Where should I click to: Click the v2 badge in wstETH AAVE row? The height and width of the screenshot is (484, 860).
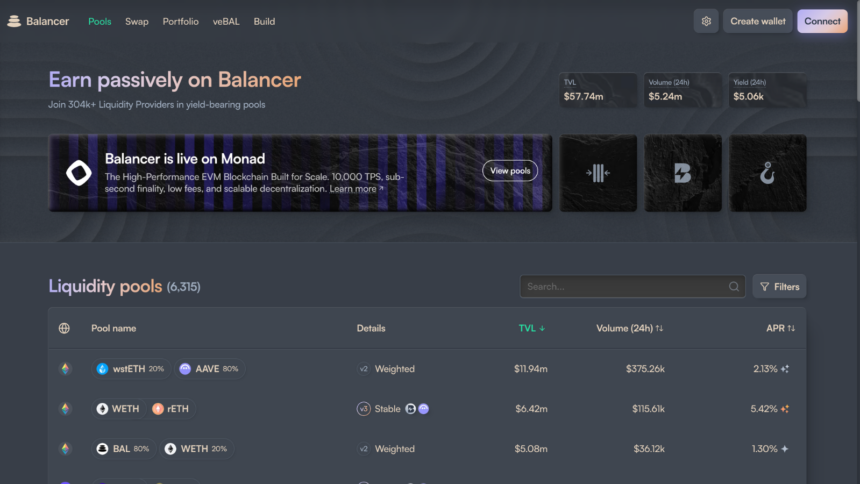[x=364, y=369]
